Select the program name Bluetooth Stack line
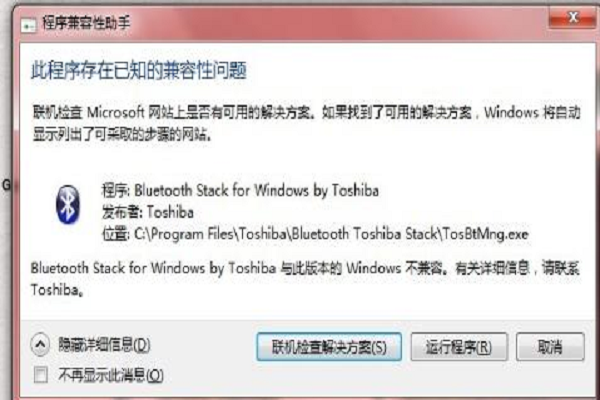 (x=240, y=190)
